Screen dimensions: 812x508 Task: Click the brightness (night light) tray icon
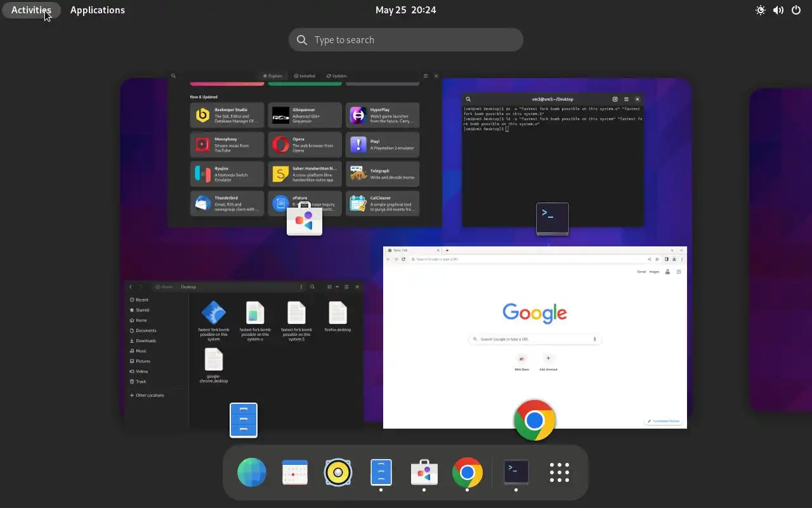tap(761, 10)
